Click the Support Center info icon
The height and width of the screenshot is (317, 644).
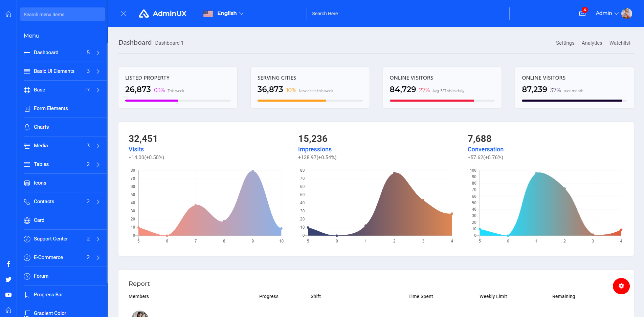tap(27, 239)
